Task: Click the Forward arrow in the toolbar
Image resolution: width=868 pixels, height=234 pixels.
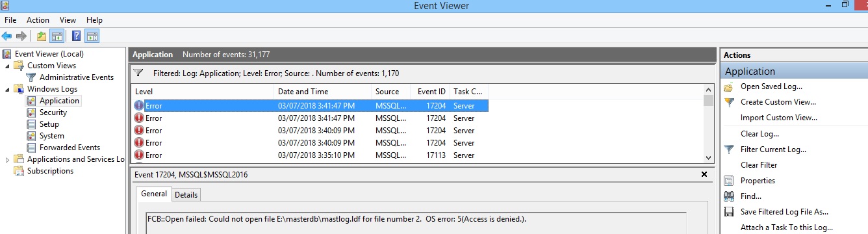Action: pos(21,36)
